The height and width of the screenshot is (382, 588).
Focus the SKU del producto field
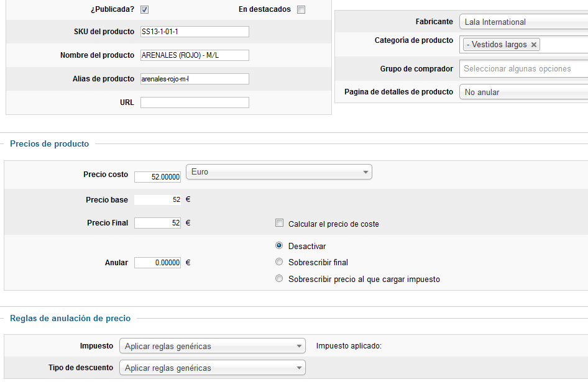(195, 32)
